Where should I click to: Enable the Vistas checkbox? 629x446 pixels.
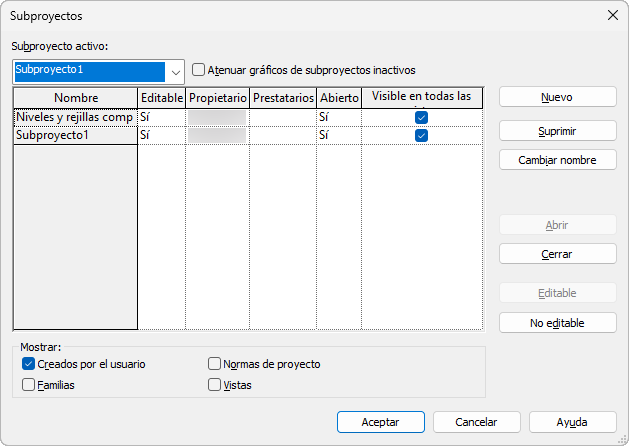[214, 384]
